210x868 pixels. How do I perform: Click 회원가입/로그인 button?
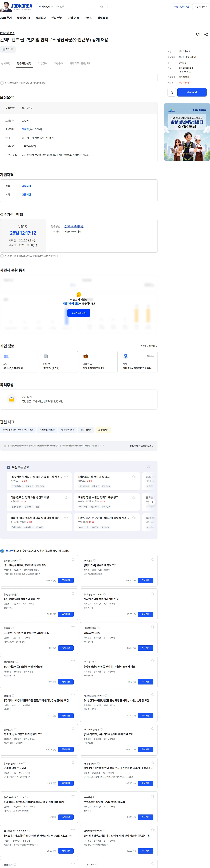point(181,6)
